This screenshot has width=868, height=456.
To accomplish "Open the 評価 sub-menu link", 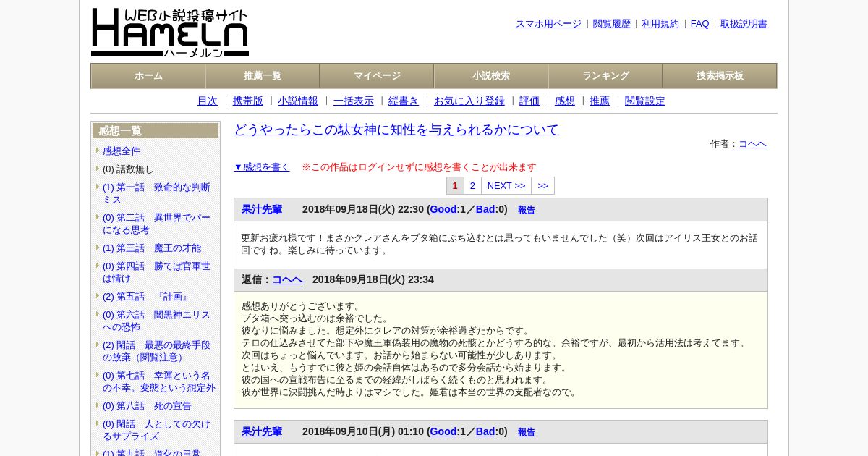I will (x=529, y=101).
